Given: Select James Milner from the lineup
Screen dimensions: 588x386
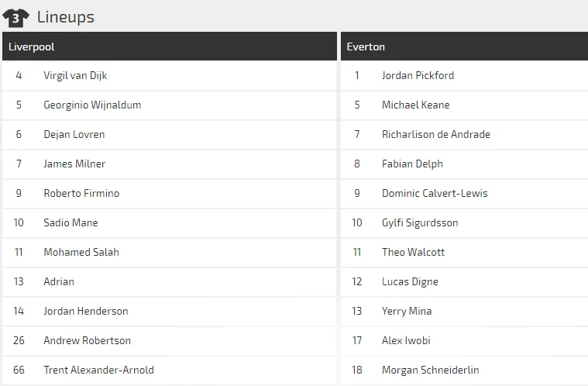Looking at the screenshot, I should 74,164.
